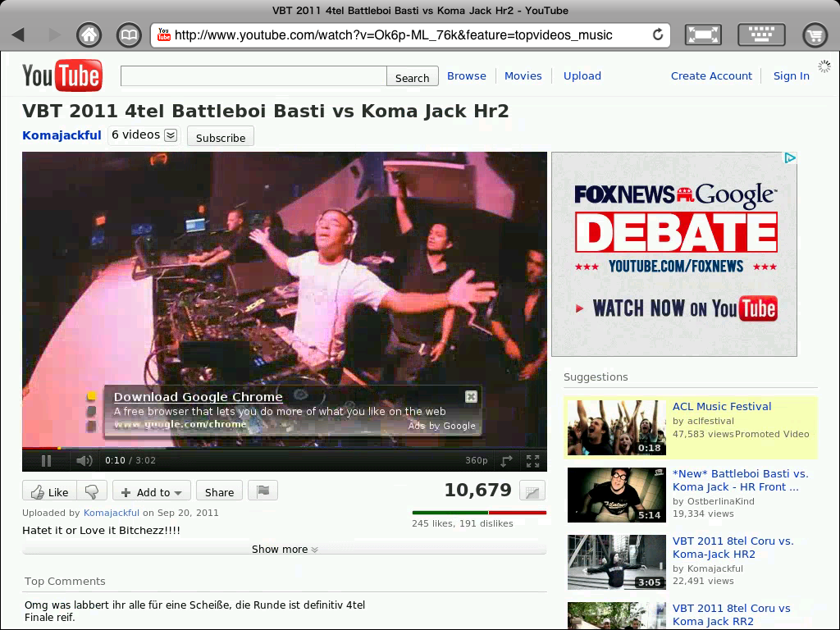
Task: Open the ACL Music Festival suggested thumbnail
Action: pyautogui.click(x=616, y=427)
